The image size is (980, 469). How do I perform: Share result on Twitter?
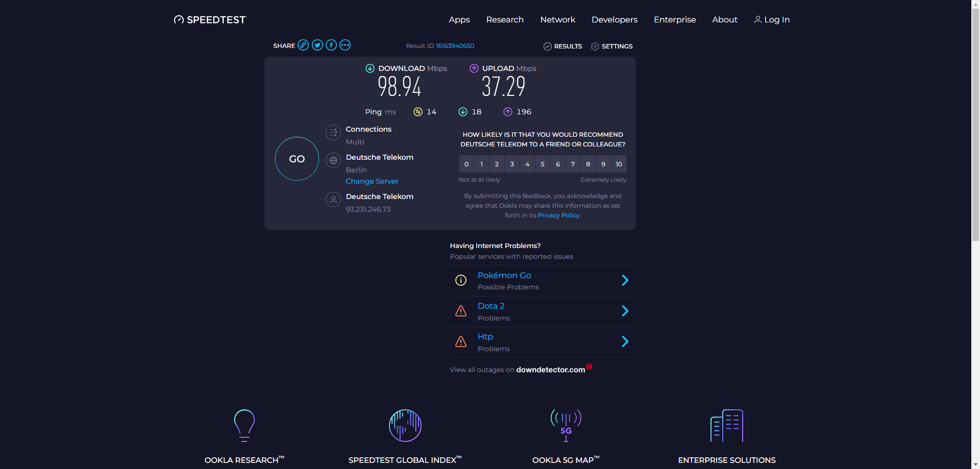[x=317, y=45]
